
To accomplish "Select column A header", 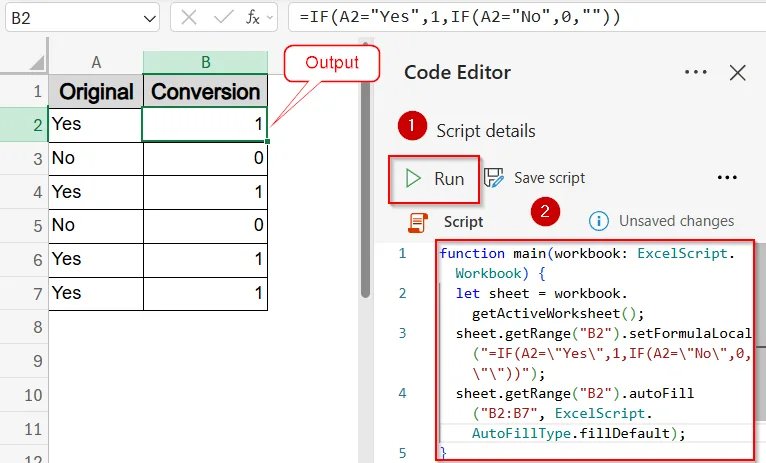I will [x=96, y=63].
